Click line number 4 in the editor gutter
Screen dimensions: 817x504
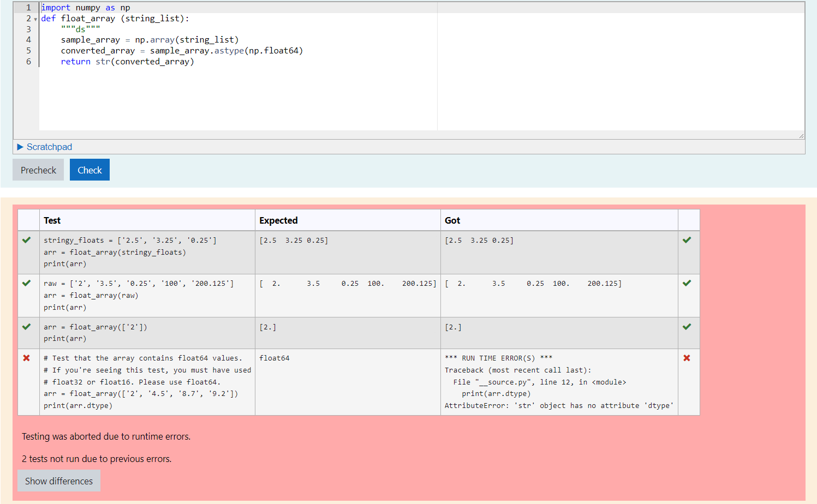(x=28, y=39)
